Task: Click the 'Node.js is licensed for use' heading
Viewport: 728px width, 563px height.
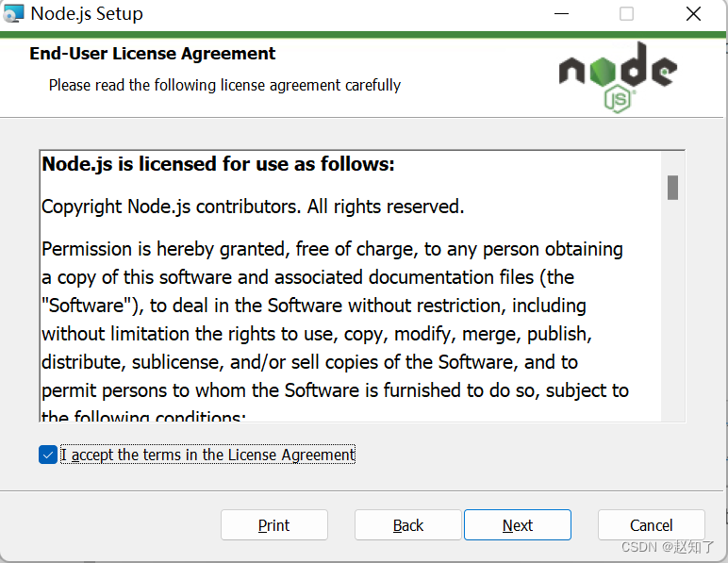Action: pos(218,164)
